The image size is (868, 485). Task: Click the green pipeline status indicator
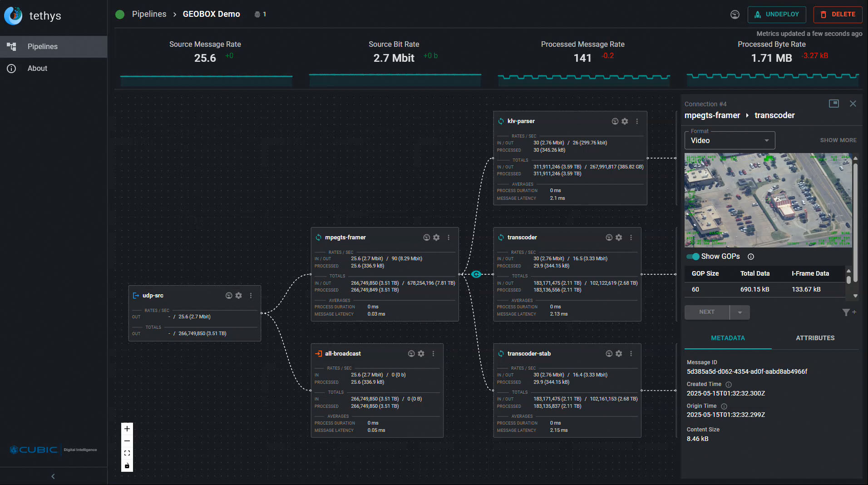coord(120,15)
